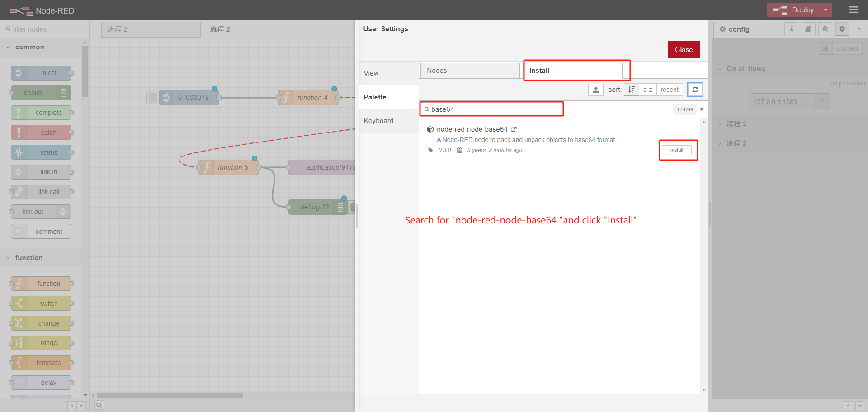Click the palette vertical scrollbar thumb
The height and width of the screenshot is (412, 868).
click(85, 71)
